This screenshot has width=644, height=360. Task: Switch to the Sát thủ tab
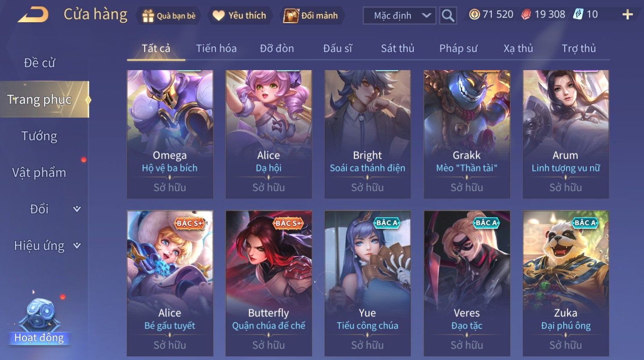398,48
